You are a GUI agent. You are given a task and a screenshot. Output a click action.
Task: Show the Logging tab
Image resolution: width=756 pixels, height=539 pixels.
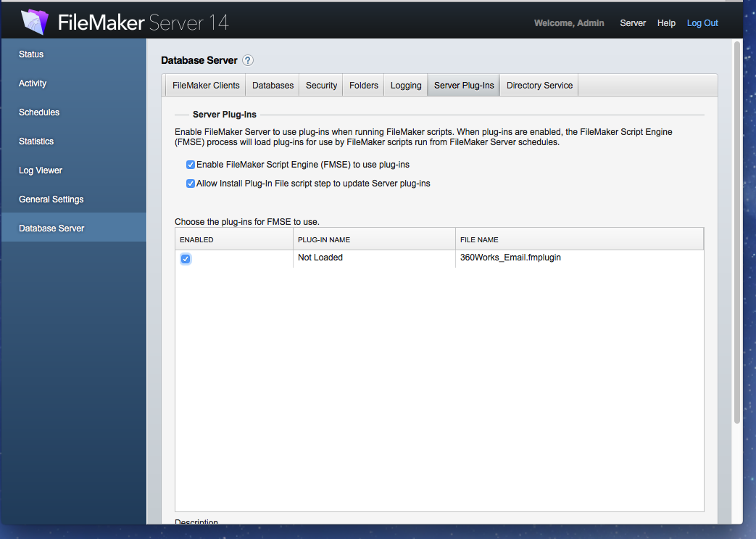pyautogui.click(x=405, y=86)
